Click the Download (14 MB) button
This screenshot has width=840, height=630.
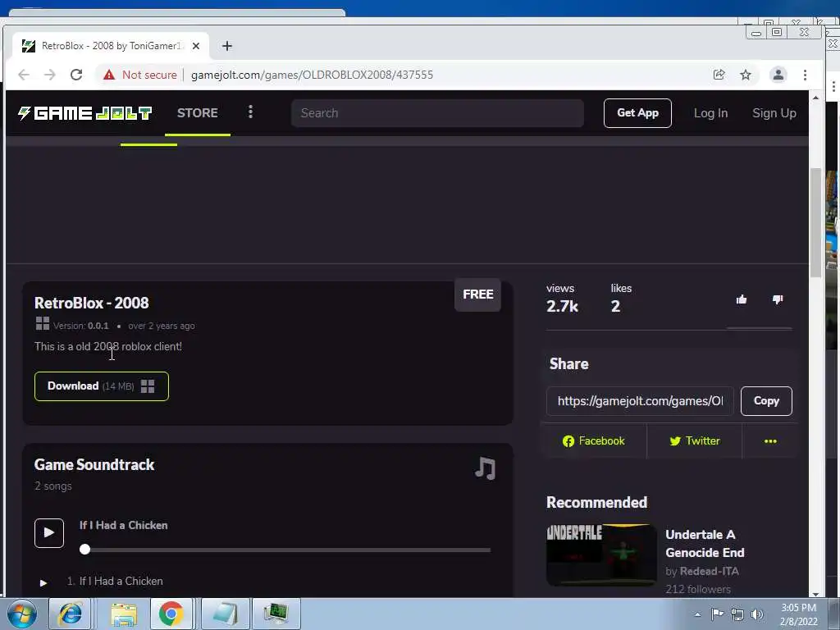102,386
